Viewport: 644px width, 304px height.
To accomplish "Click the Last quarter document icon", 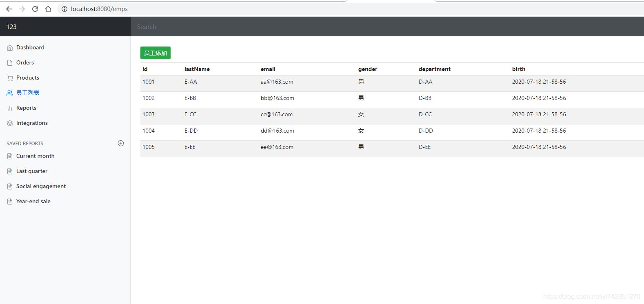I will tap(10, 171).
